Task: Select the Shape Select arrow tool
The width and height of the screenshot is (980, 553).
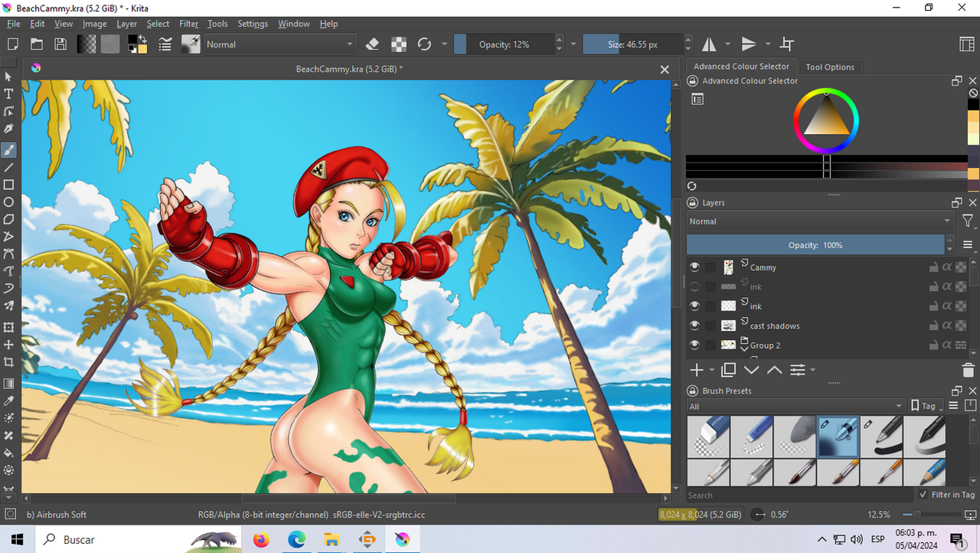Action: click(x=8, y=76)
